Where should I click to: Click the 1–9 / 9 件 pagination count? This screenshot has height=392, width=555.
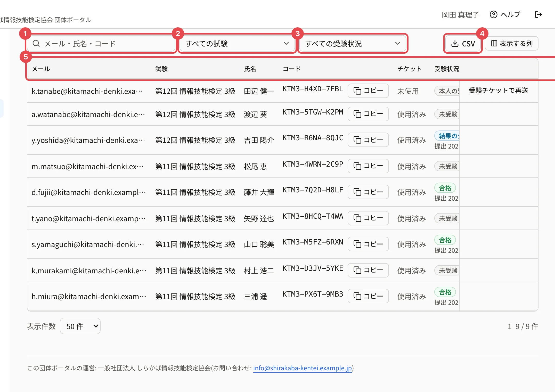point(523,326)
